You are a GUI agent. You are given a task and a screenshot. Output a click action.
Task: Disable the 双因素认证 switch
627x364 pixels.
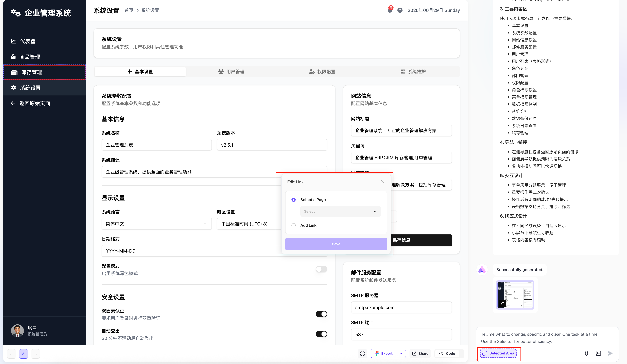point(321,314)
